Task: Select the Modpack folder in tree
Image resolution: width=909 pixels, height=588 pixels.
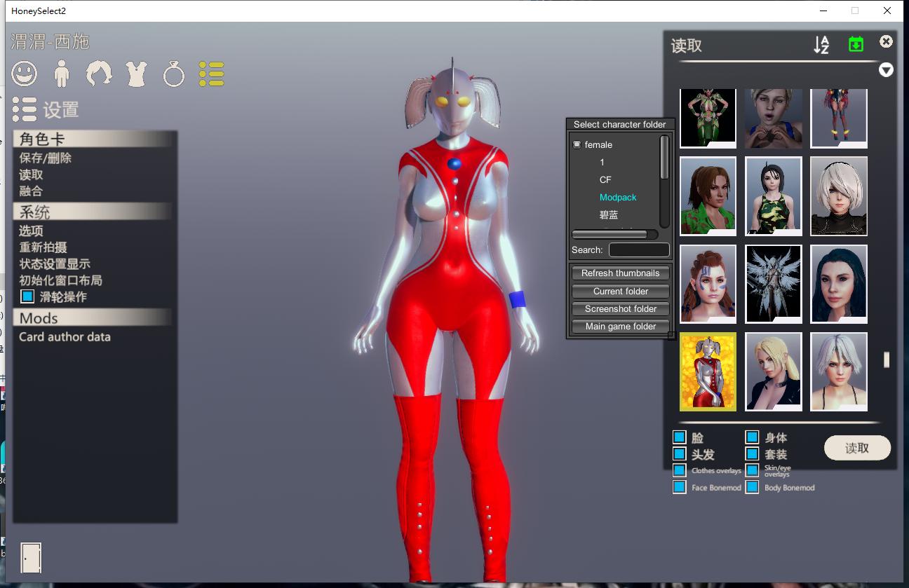Action: 618,197
